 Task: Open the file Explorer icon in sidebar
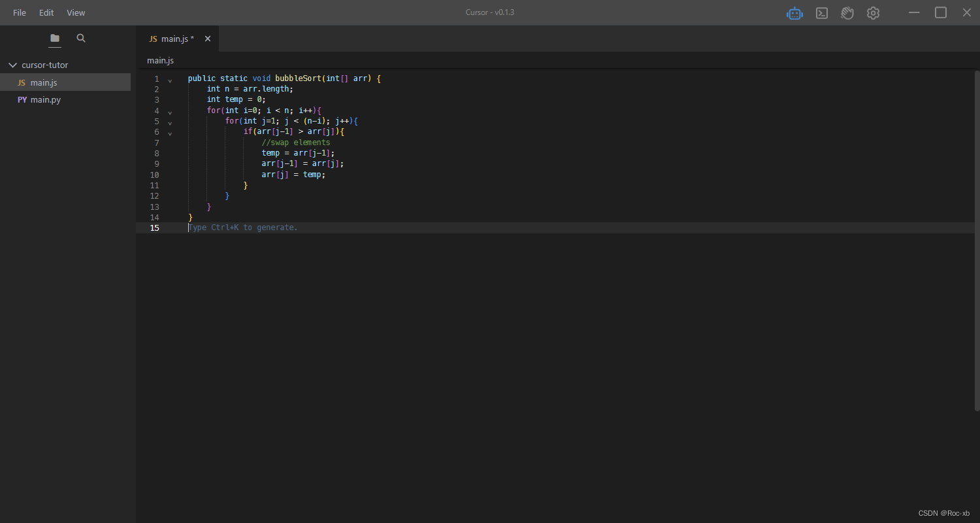[54, 39]
